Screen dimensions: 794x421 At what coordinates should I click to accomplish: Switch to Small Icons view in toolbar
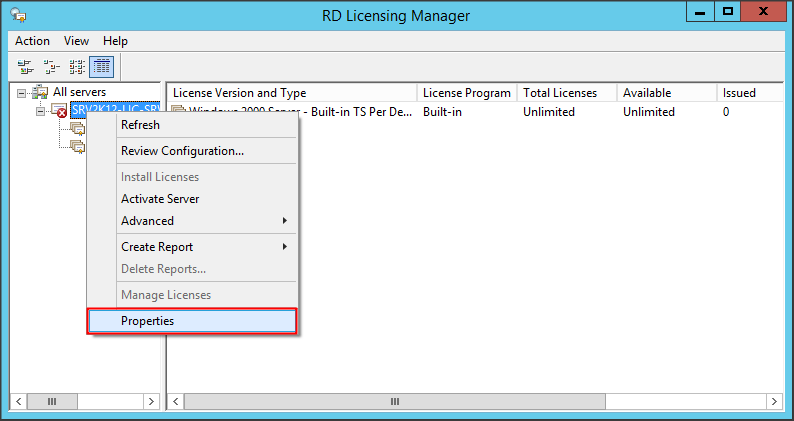point(51,67)
